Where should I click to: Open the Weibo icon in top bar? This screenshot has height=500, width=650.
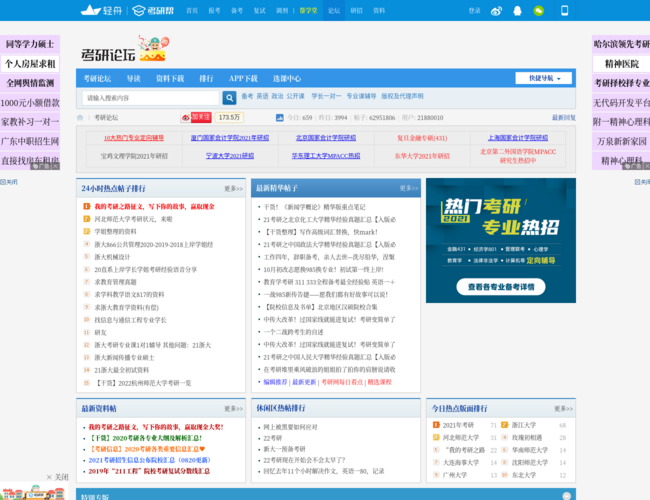[x=496, y=11]
